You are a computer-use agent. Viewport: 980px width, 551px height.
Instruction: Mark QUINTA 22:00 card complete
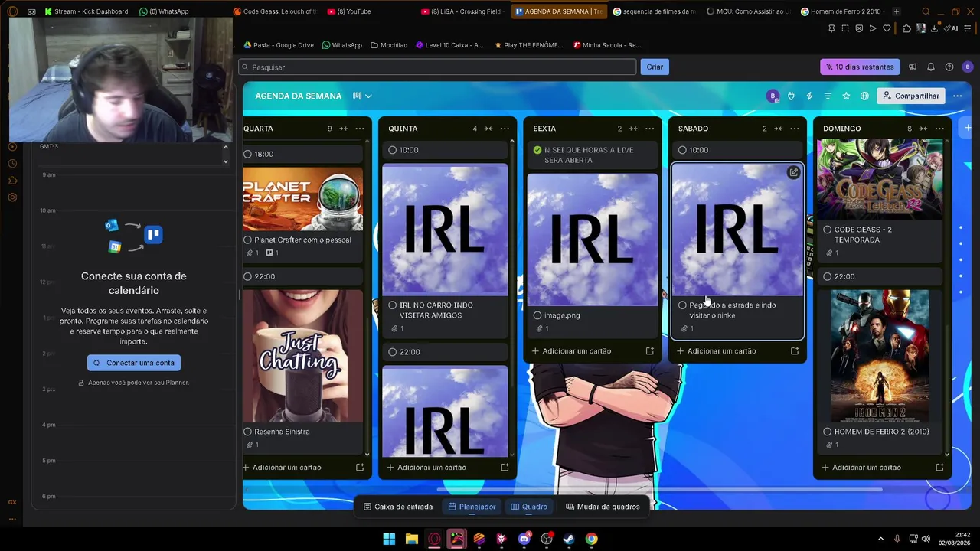pos(393,352)
